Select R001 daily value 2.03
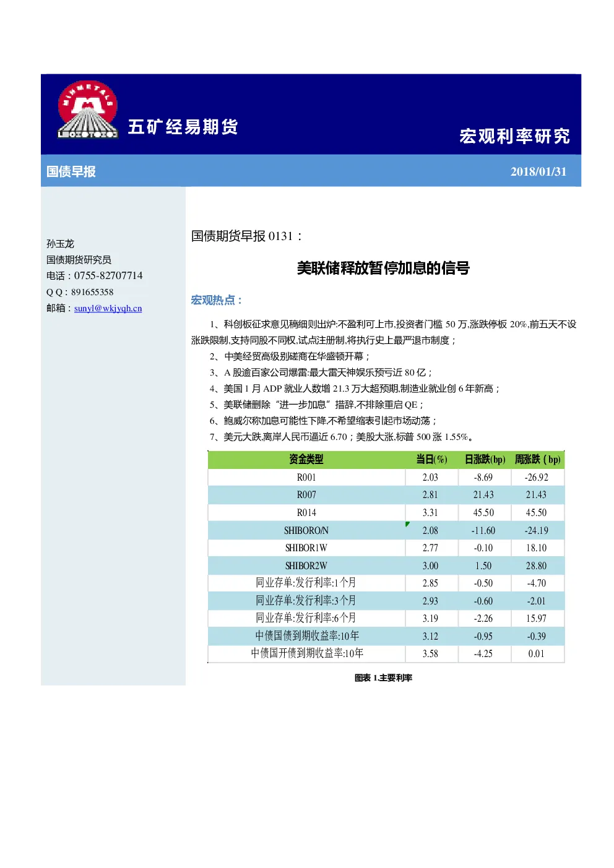Image resolution: width=614 pixels, height=868 pixels. pos(430,477)
